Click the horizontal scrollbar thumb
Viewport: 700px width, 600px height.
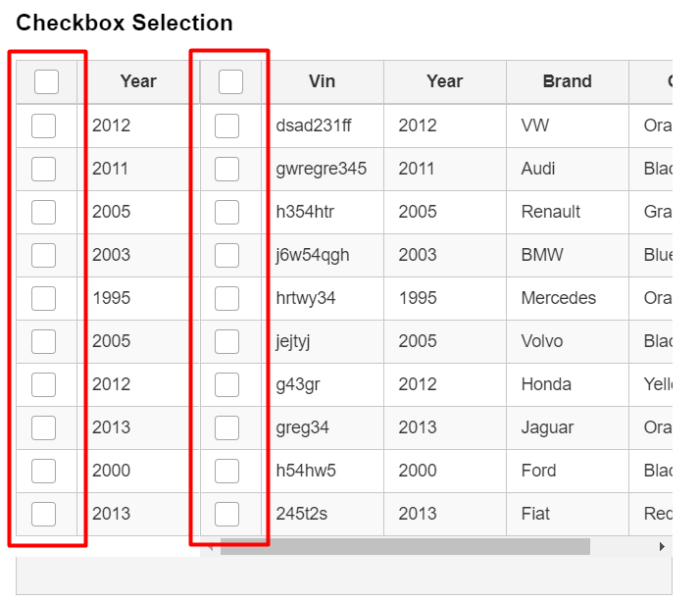(x=404, y=546)
